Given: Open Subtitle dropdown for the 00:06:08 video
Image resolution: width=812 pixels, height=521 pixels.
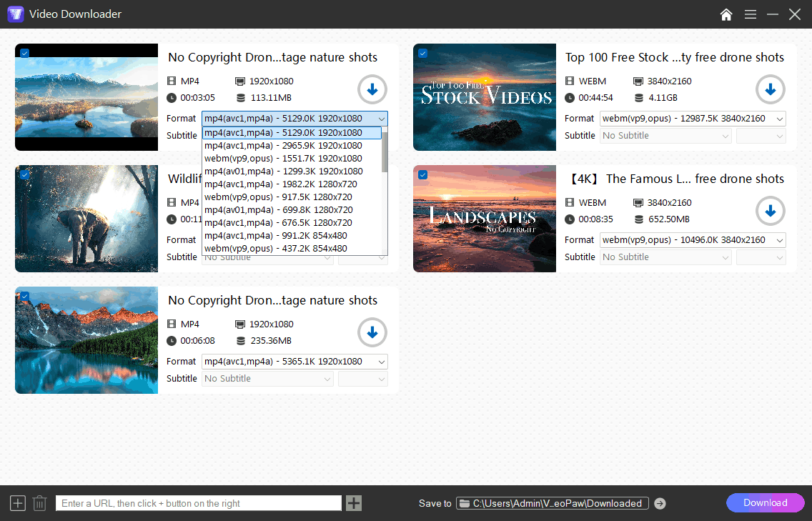Looking at the screenshot, I should [x=267, y=379].
